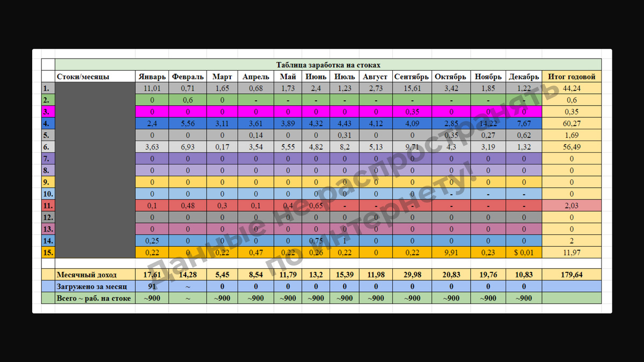Select the "Декабрь" column header
Image resolution: width=644 pixels, height=362 pixels.
click(524, 77)
